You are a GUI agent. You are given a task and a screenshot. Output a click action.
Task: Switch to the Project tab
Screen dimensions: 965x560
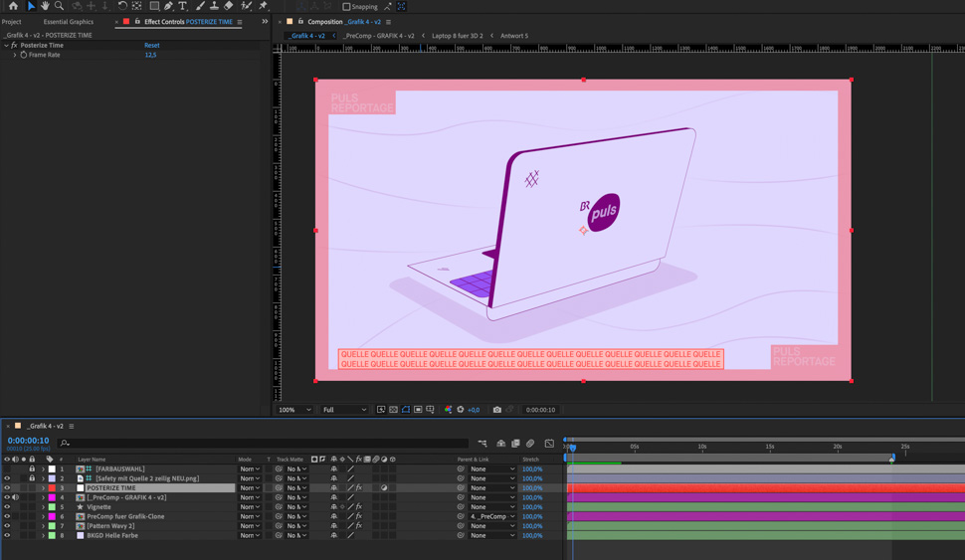click(11, 22)
